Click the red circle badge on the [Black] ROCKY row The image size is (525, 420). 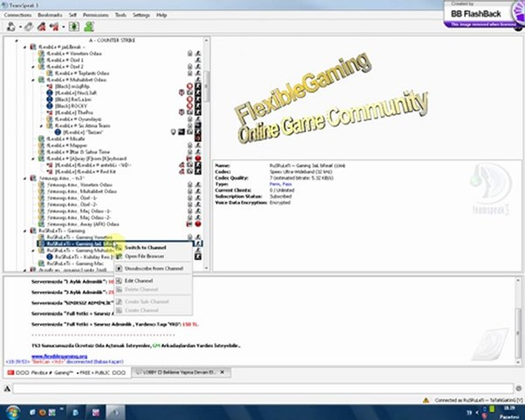[190, 106]
